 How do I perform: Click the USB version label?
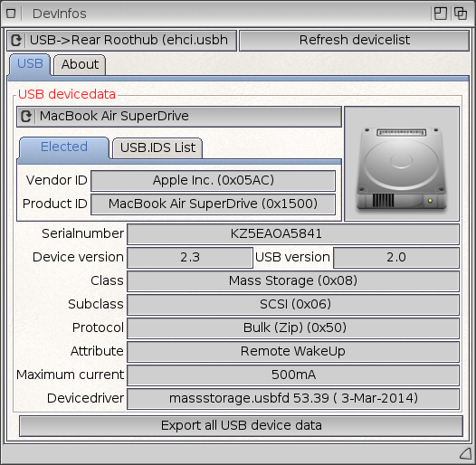292,257
